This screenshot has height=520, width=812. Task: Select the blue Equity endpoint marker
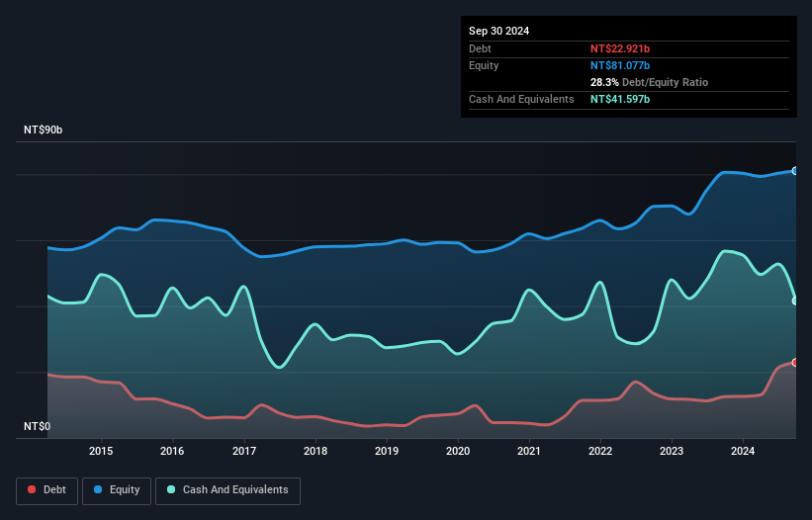tap(795, 171)
